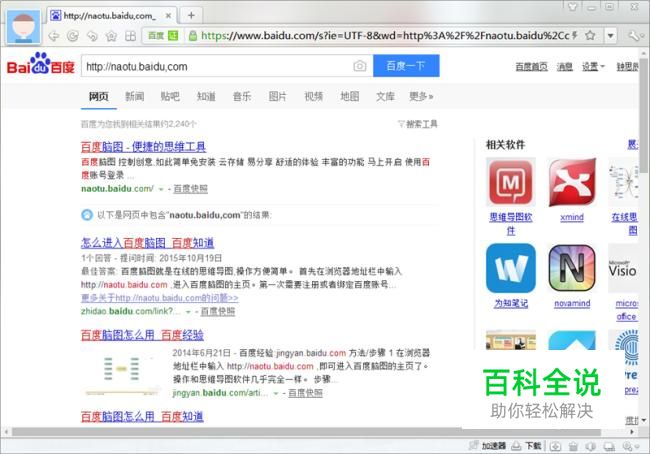Click the 百度一下 search button
Viewport: 650px width, 454px height.
click(x=406, y=66)
